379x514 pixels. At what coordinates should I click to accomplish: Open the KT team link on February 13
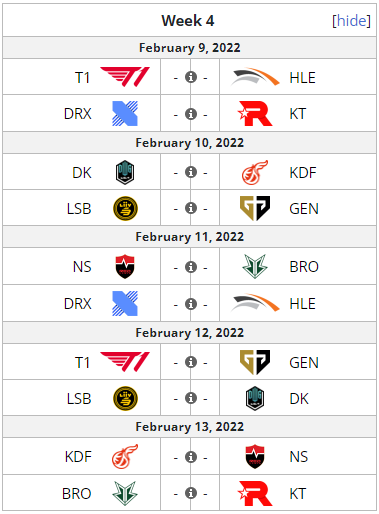point(297,494)
